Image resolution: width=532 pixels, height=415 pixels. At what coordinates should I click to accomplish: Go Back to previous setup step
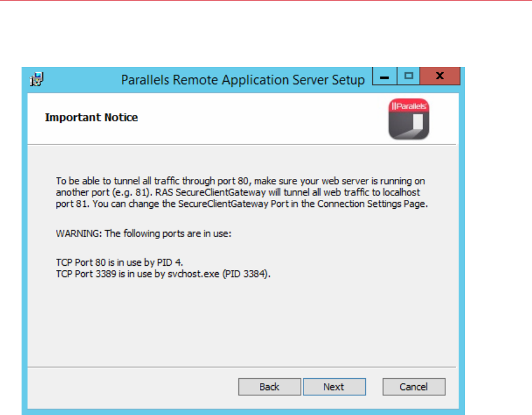coord(269,386)
